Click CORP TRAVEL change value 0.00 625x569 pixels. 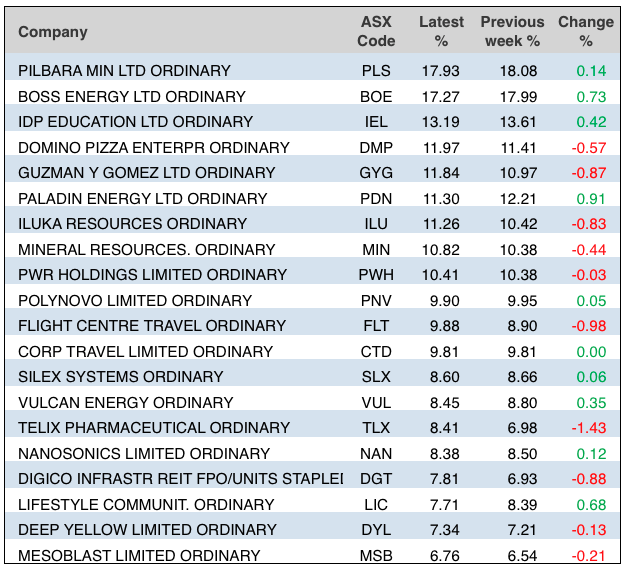pos(591,352)
